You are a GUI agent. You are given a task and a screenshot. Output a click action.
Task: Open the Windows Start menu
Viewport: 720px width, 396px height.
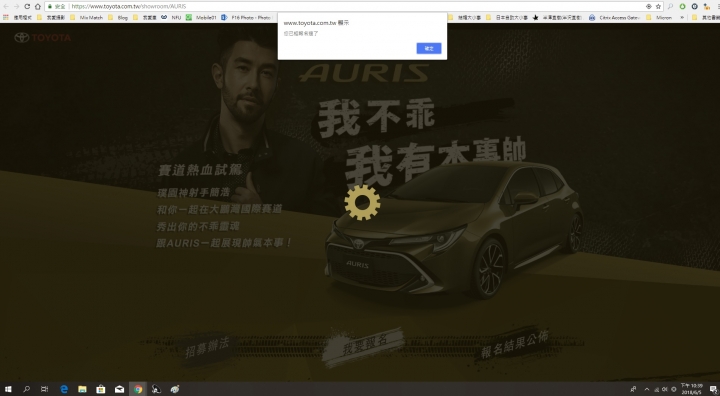[x=8, y=389]
